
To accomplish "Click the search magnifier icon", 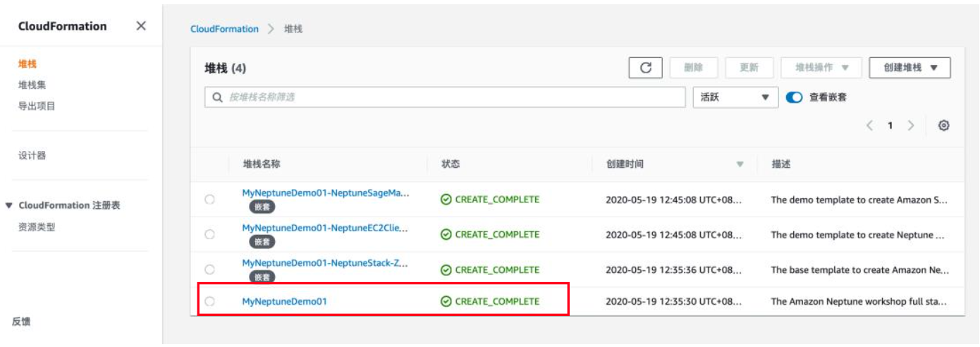I will pyautogui.click(x=217, y=97).
